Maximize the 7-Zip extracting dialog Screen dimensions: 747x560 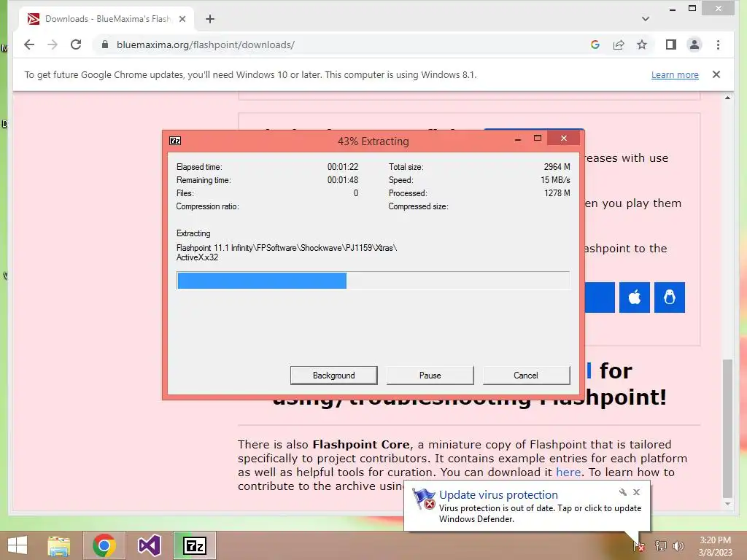click(538, 139)
